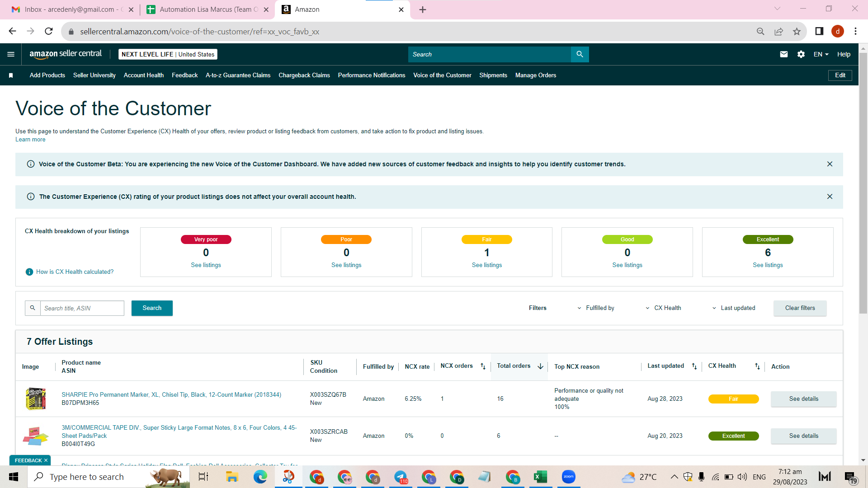This screenshot has height=488, width=868.
Task: Dismiss the Voice of the Customer Beta banner
Action: tap(830, 164)
